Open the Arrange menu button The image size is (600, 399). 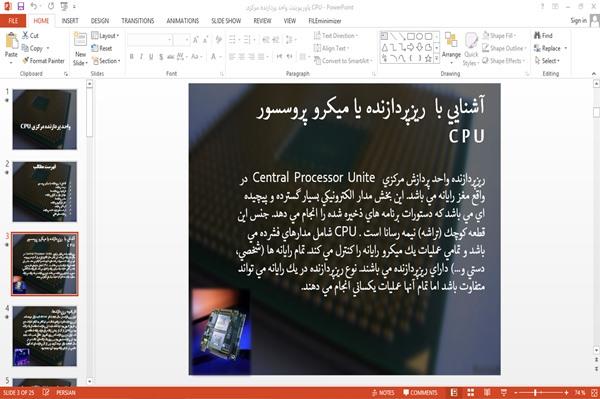pos(451,49)
